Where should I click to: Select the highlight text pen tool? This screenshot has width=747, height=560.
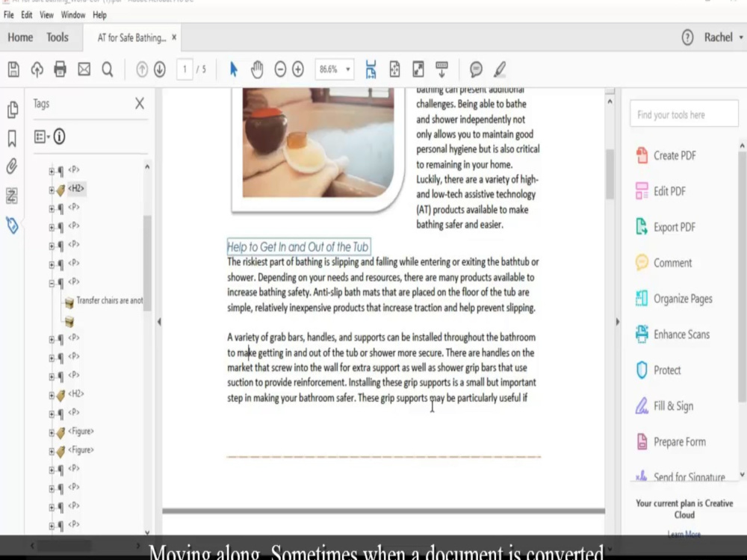coord(499,69)
